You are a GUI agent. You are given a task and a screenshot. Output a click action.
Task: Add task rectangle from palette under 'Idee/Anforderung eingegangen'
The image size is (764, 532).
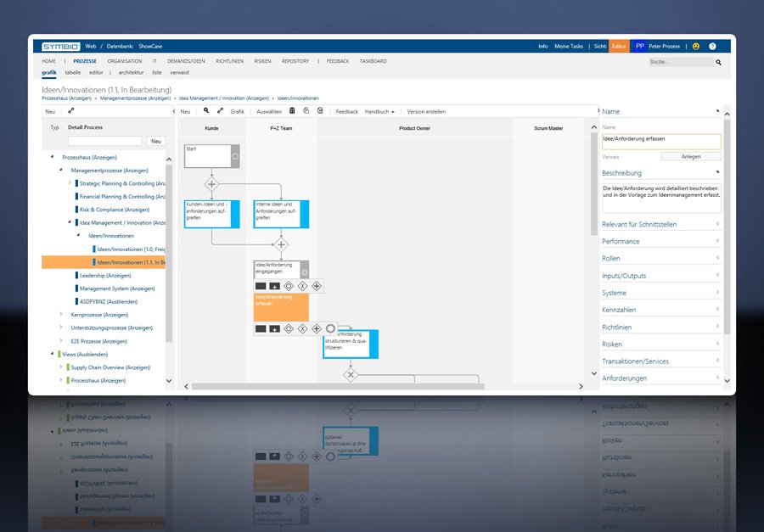point(261,286)
